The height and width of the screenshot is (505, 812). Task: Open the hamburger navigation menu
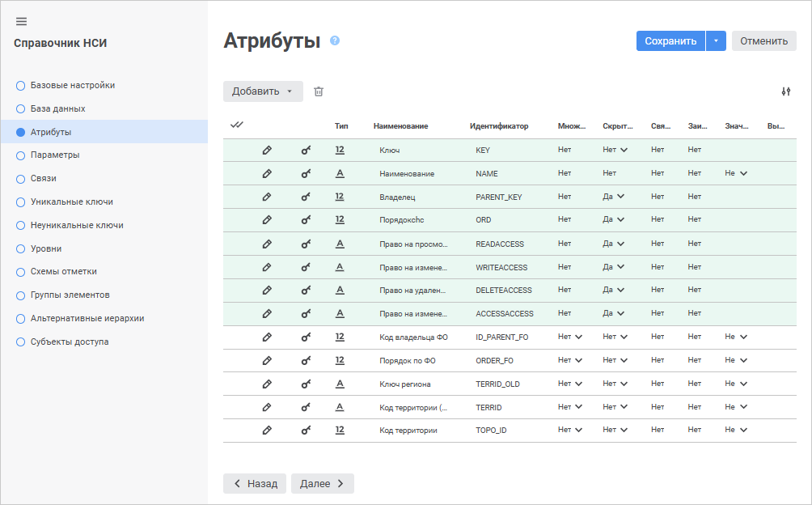point(21,21)
